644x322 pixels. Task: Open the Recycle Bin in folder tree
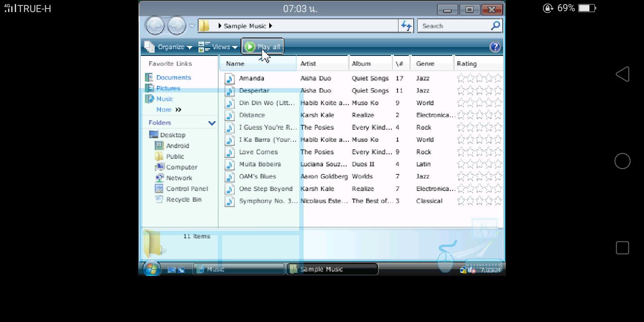[183, 199]
